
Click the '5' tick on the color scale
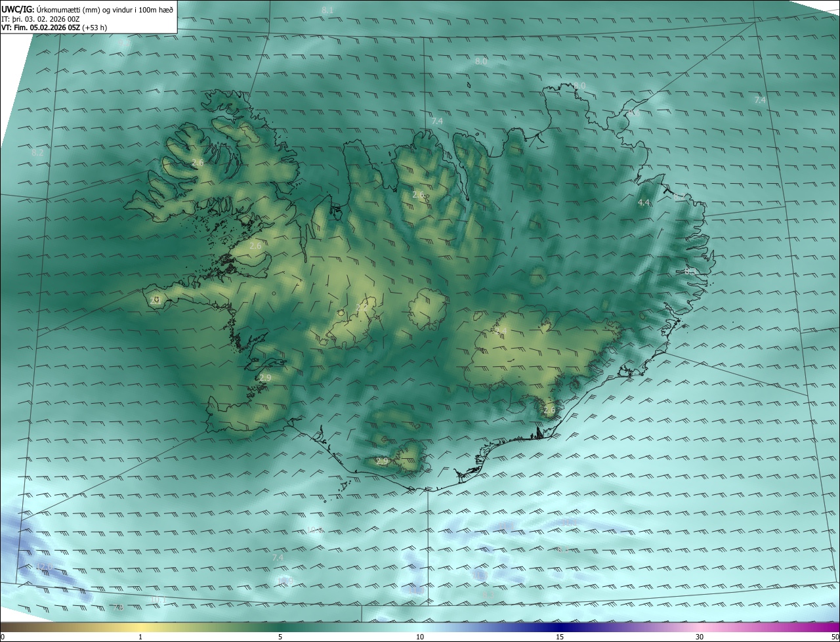click(280, 637)
